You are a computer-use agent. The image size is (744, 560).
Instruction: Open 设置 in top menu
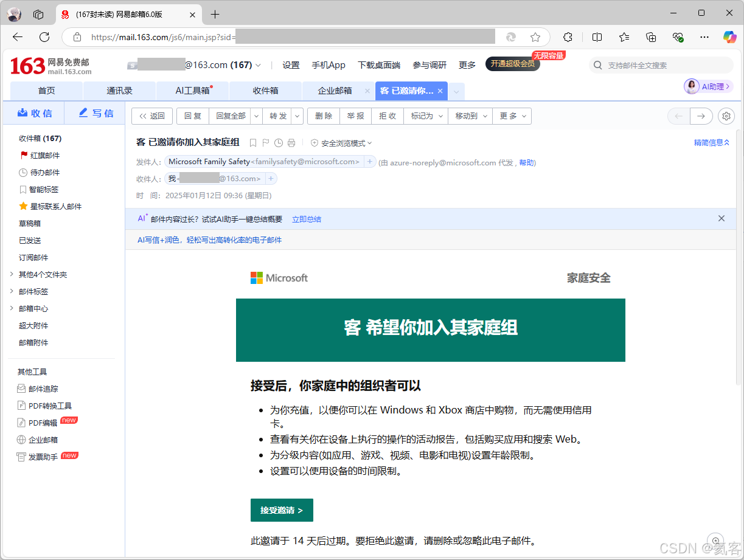coord(291,65)
